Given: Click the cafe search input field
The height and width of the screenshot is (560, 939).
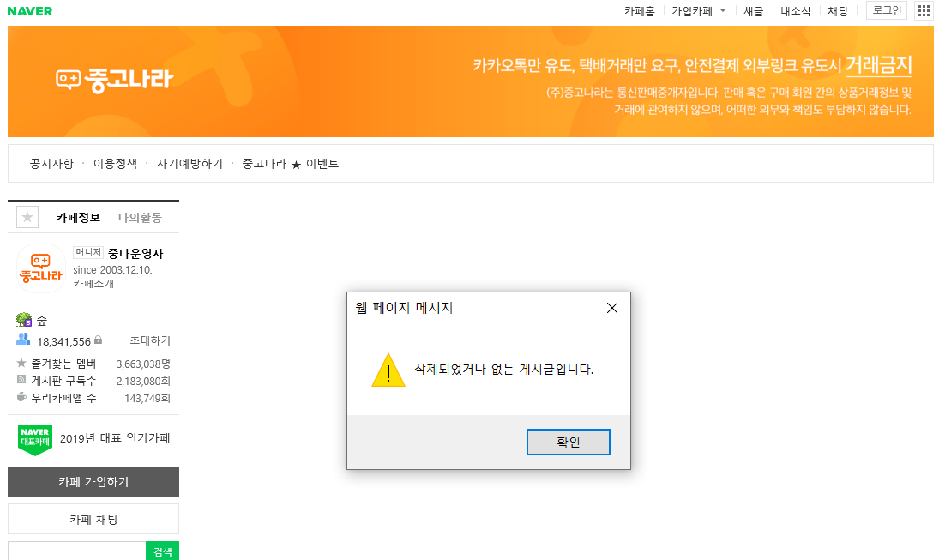Looking at the screenshot, I should point(76,551).
